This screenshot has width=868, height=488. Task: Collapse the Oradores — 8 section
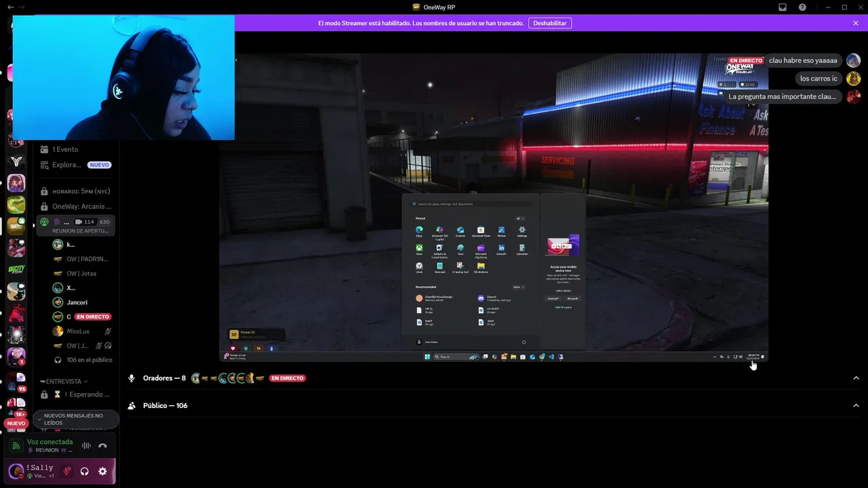coord(856,378)
